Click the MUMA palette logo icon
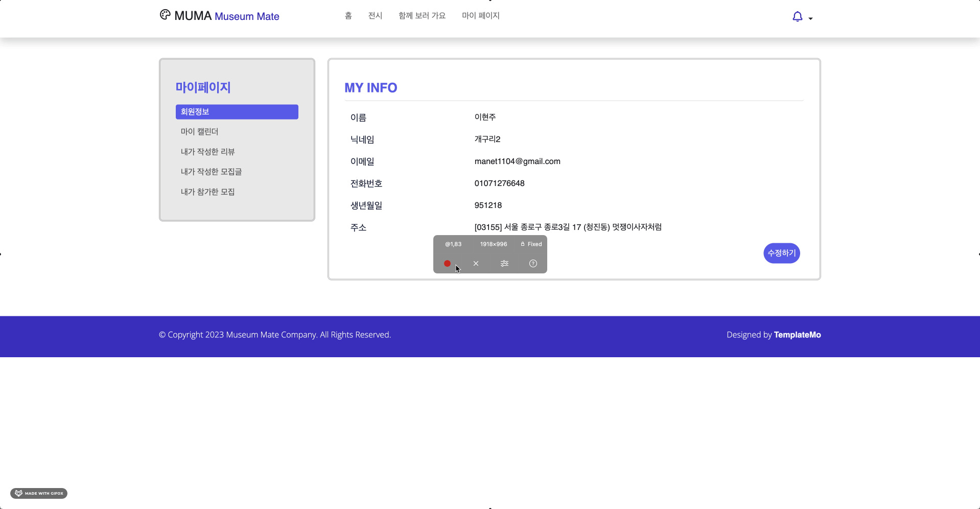980x509 pixels. [x=165, y=15]
